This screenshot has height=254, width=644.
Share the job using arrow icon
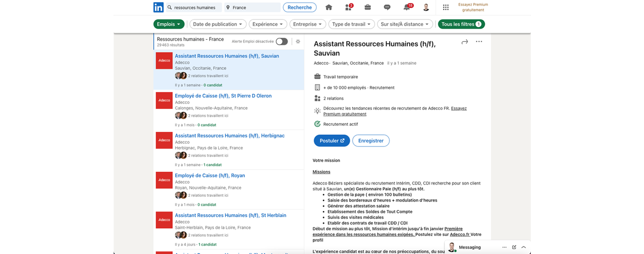(x=465, y=42)
